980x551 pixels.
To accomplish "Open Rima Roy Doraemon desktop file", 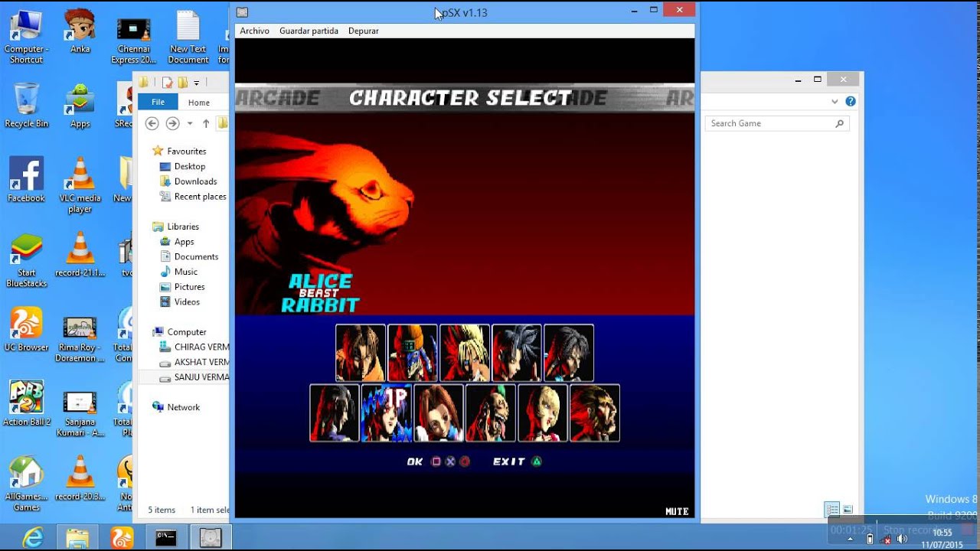I will click(x=80, y=338).
